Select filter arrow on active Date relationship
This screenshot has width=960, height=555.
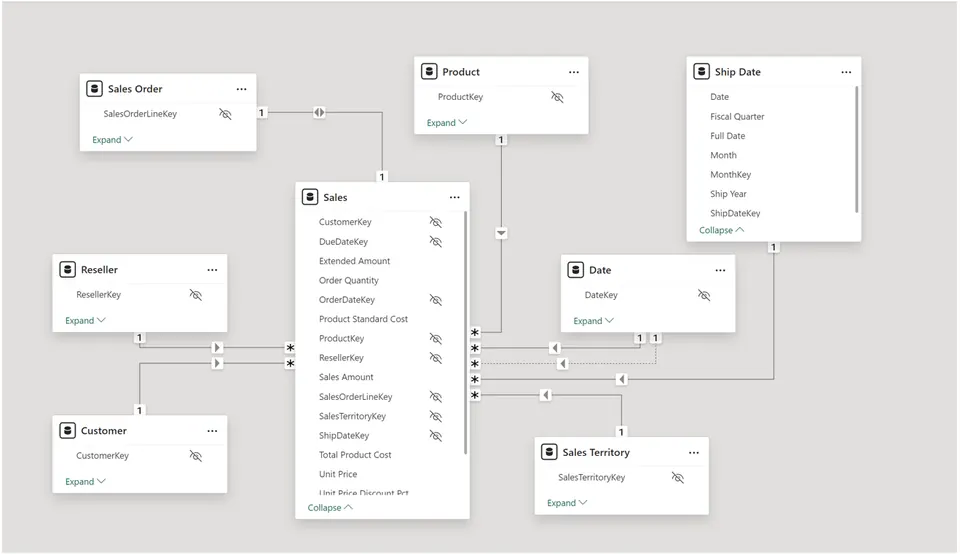coord(555,348)
